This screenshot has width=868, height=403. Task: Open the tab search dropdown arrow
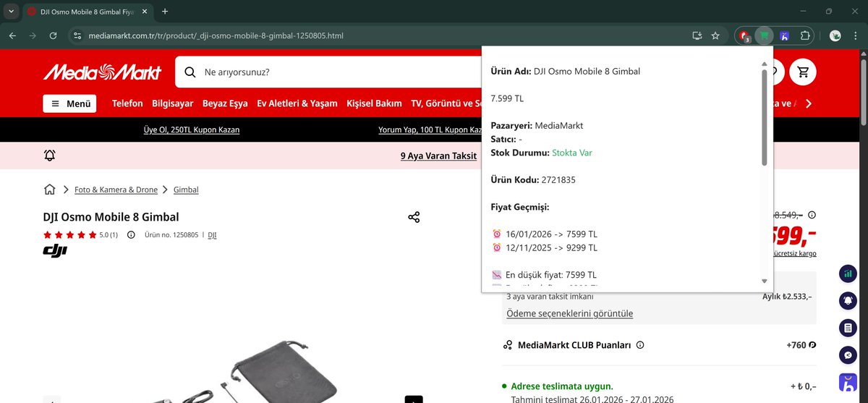[x=11, y=12]
